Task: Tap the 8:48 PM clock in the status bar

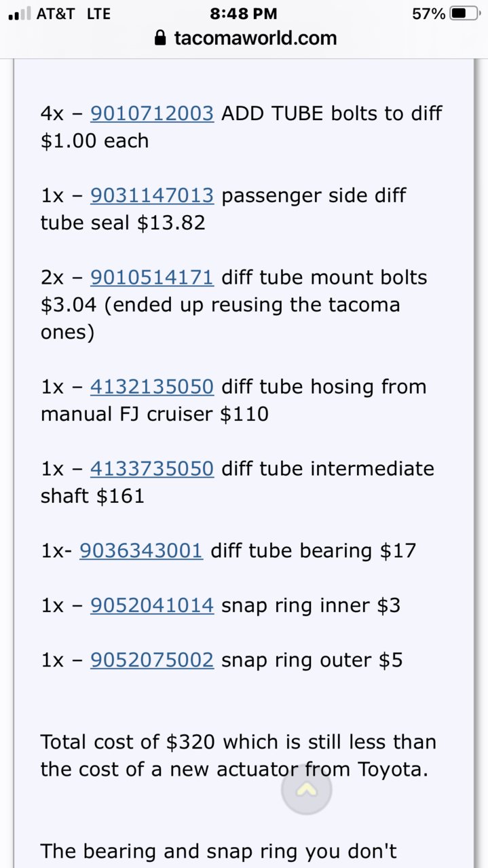Action: point(244,14)
